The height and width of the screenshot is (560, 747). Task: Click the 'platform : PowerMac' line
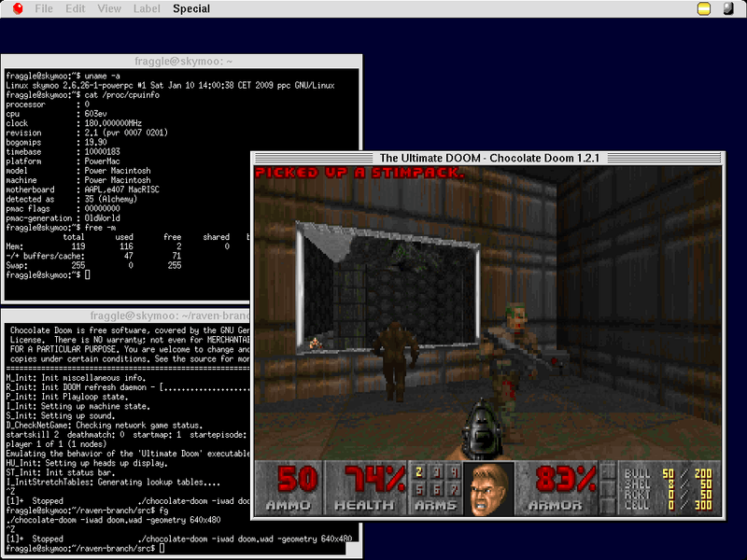(x=63, y=161)
